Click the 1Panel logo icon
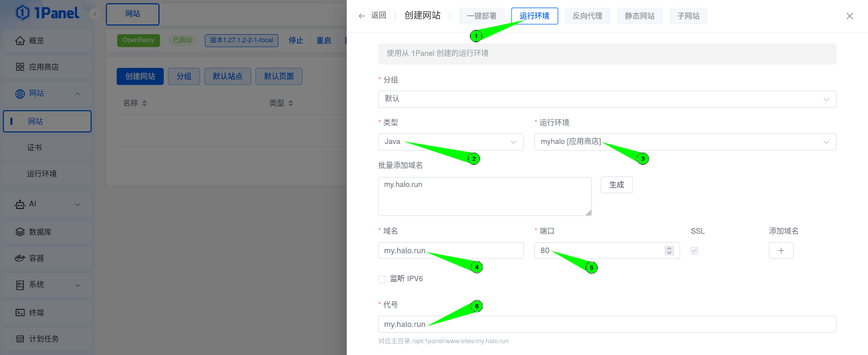The width and height of the screenshot is (868, 355). [x=23, y=12]
